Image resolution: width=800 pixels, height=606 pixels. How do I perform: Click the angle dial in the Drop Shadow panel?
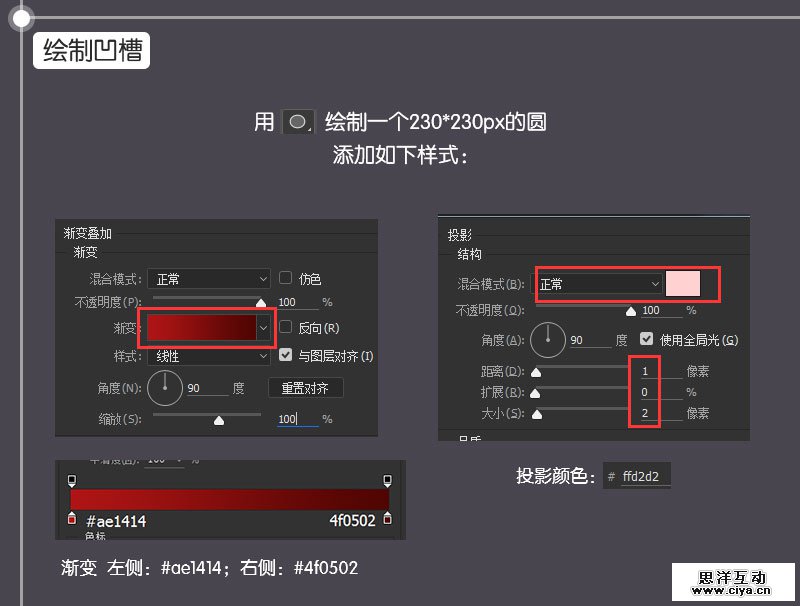coord(548,339)
